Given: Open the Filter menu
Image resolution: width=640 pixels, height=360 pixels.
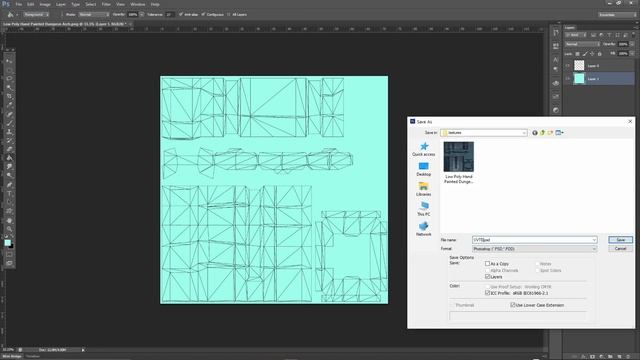Looking at the screenshot, I should pyautogui.click(x=106, y=4).
